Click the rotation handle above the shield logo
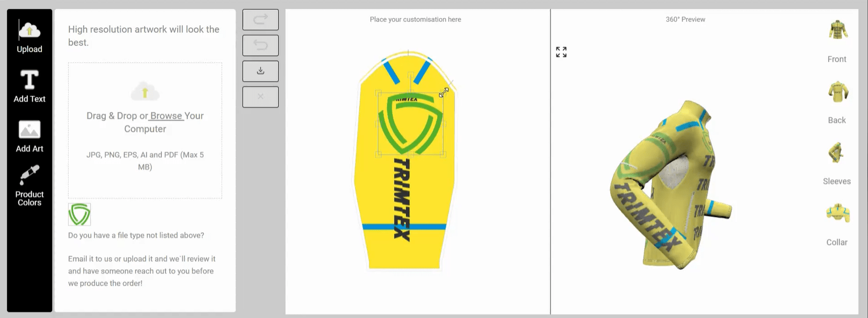868x318 pixels. tap(411, 75)
